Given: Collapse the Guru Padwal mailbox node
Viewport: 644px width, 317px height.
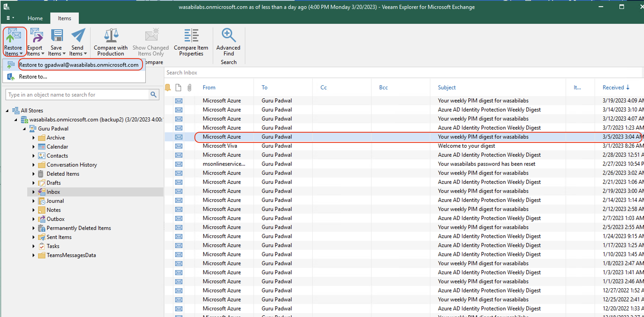Looking at the screenshot, I should tap(24, 129).
